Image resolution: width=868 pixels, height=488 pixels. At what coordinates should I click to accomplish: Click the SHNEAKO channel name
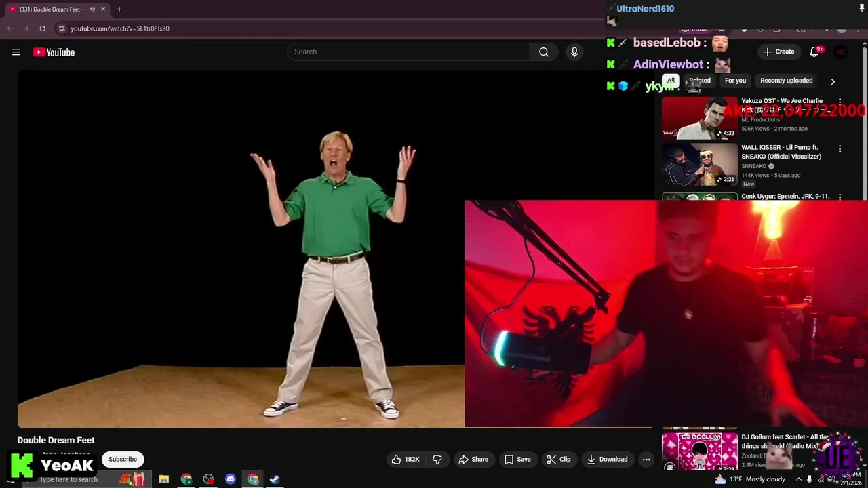[753, 166]
